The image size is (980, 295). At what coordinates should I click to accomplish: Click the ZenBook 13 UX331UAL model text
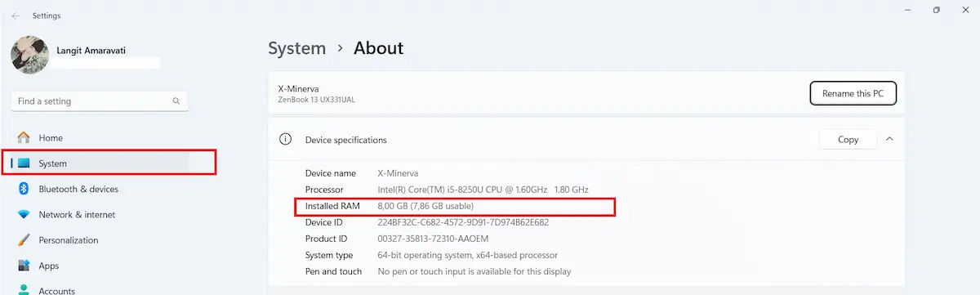(x=316, y=100)
